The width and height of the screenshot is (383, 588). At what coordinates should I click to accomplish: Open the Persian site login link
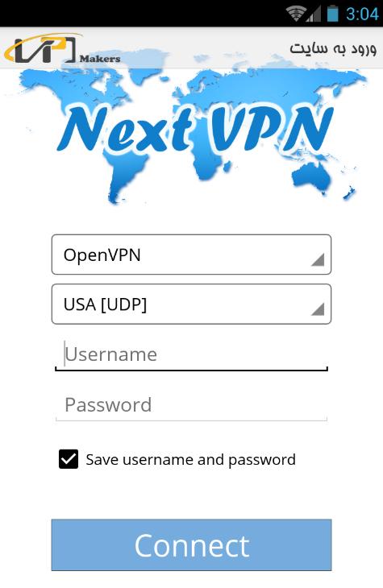333,49
